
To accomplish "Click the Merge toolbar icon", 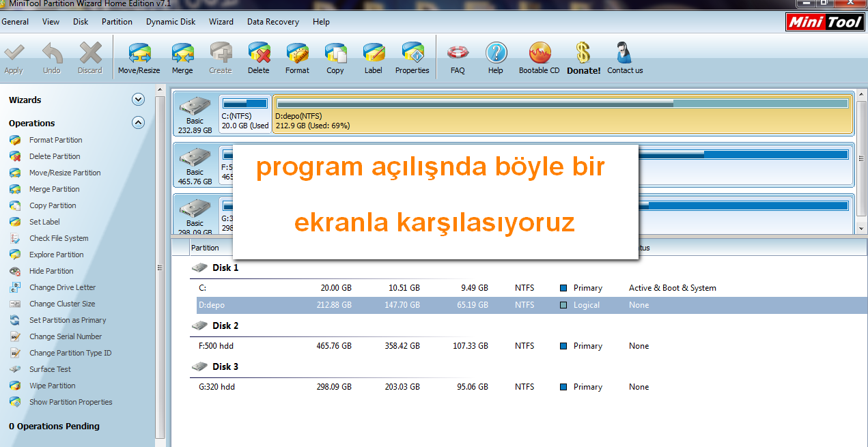I will click(x=182, y=53).
